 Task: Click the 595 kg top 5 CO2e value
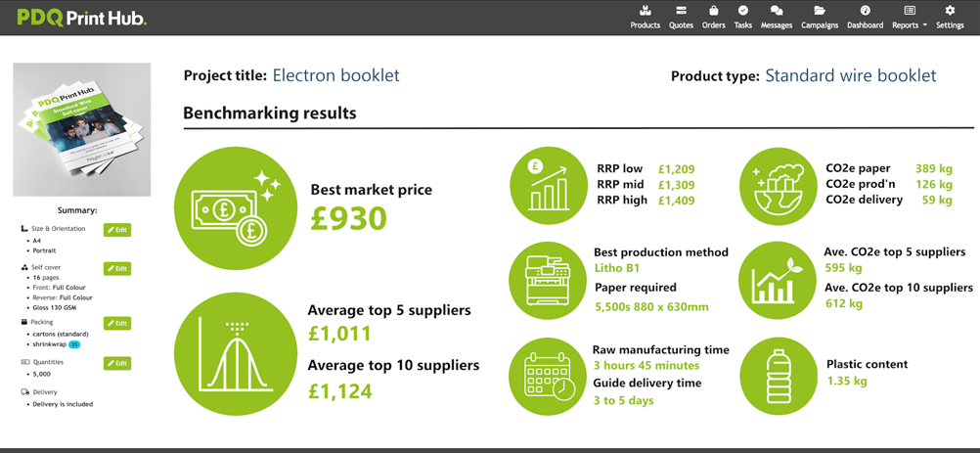click(843, 268)
